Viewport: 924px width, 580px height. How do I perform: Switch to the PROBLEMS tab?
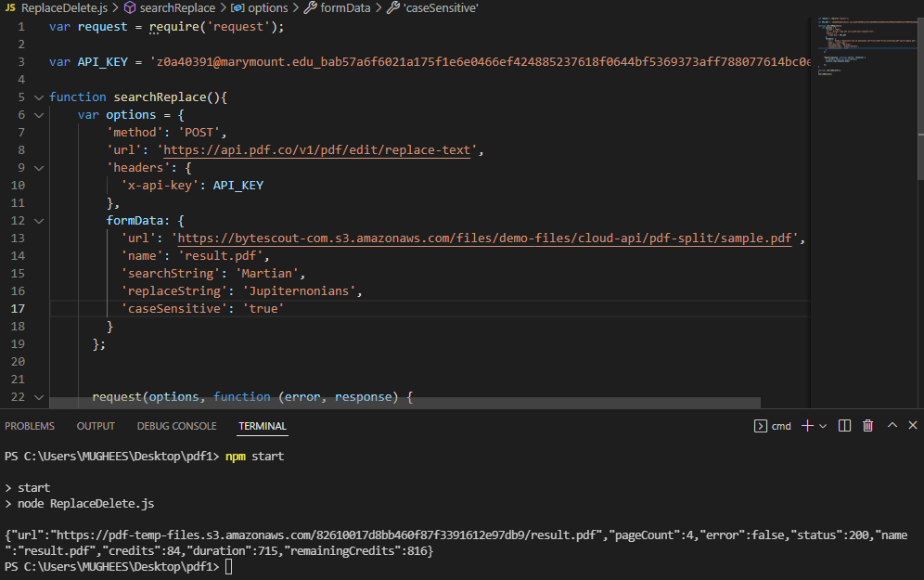tap(30, 426)
